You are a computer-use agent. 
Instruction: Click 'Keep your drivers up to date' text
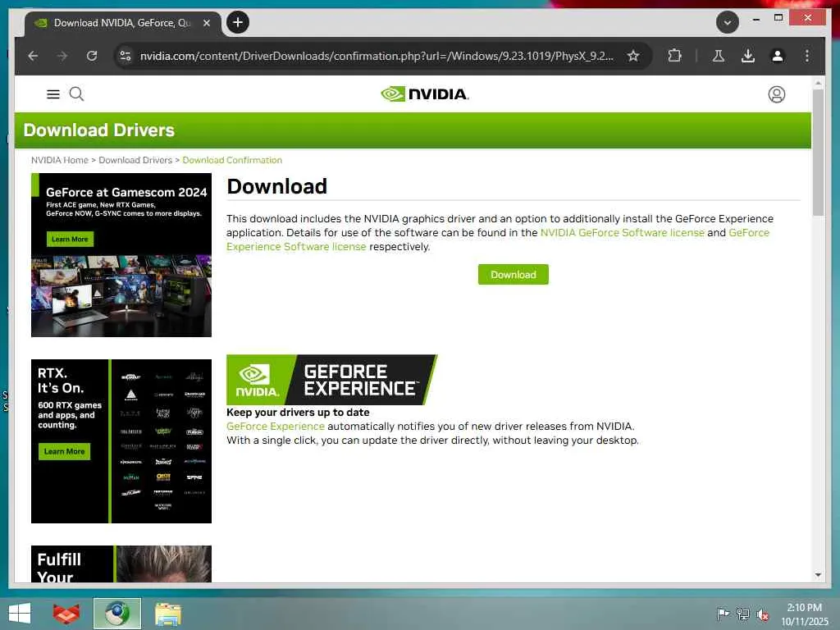coord(298,413)
